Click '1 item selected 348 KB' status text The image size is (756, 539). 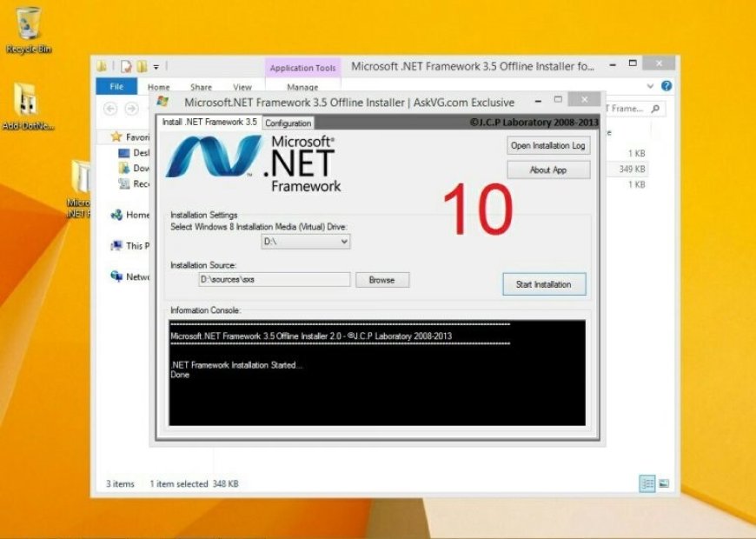pyautogui.click(x=195, y=483)
